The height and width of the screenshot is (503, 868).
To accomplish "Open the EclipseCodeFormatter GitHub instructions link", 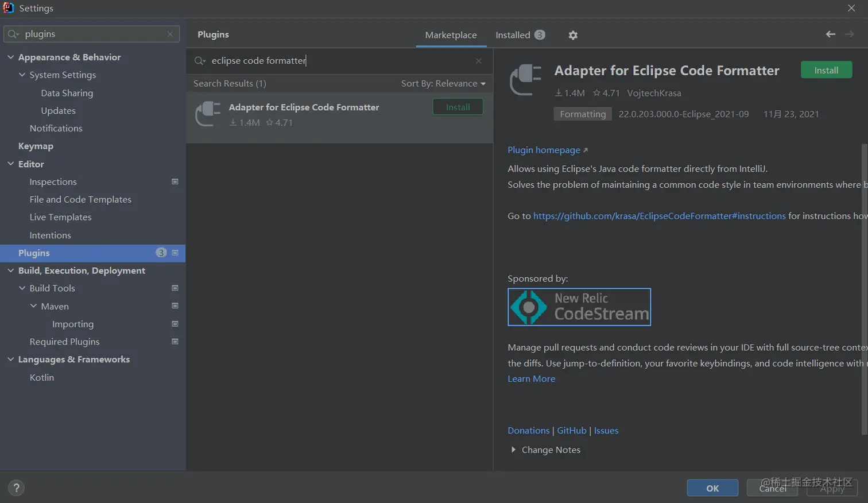I will (659, 216).
